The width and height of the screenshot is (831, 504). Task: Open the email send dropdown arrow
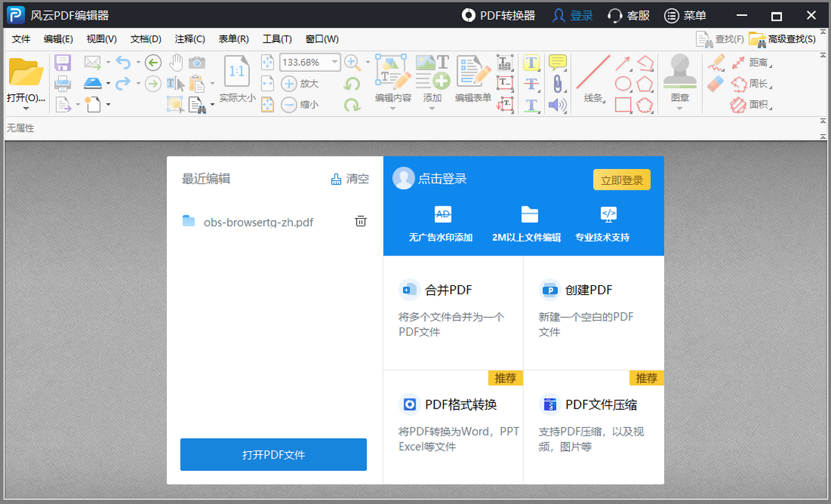click(x=108, y=63)
